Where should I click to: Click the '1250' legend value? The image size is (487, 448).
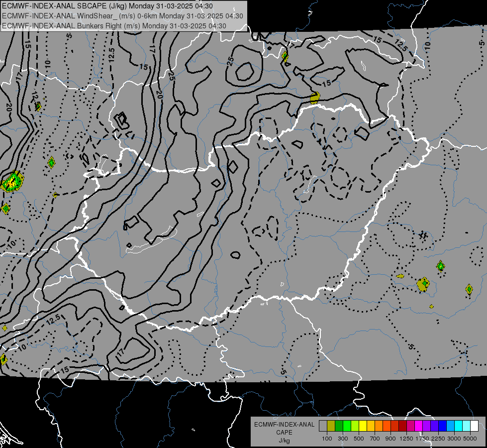click(x=406, y=439)
